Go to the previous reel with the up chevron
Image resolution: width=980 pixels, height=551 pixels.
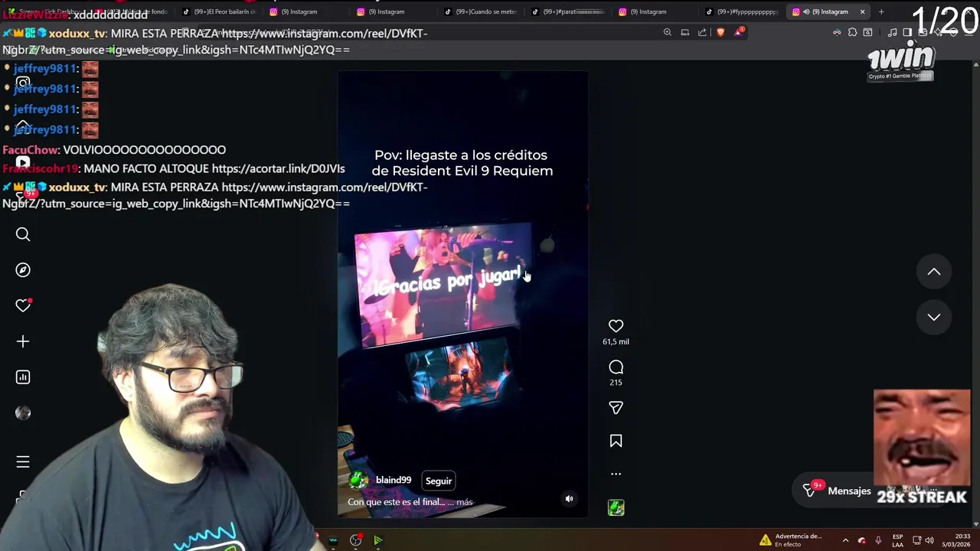pos(934,272)
